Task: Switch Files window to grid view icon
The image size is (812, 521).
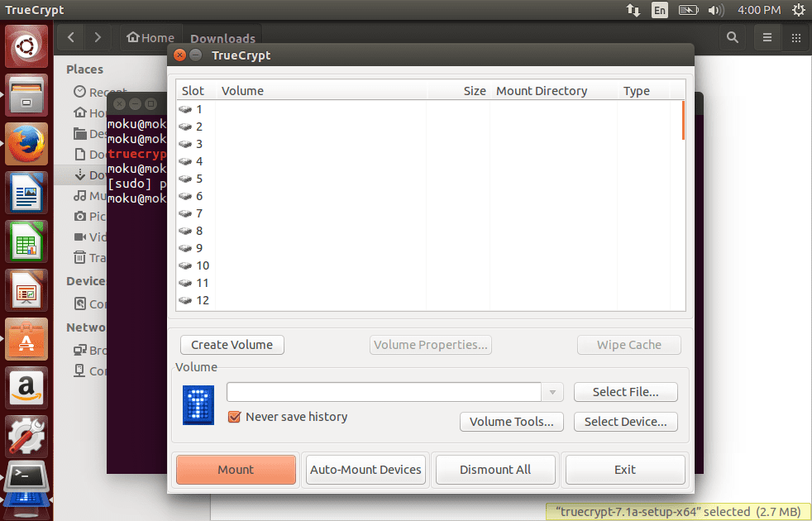Action: [x=796, y=37]
